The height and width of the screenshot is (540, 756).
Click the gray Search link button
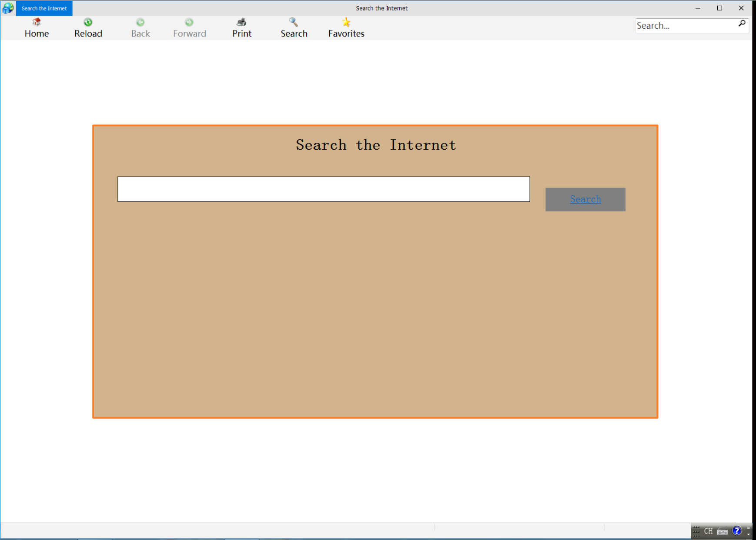tap(585, 199)
